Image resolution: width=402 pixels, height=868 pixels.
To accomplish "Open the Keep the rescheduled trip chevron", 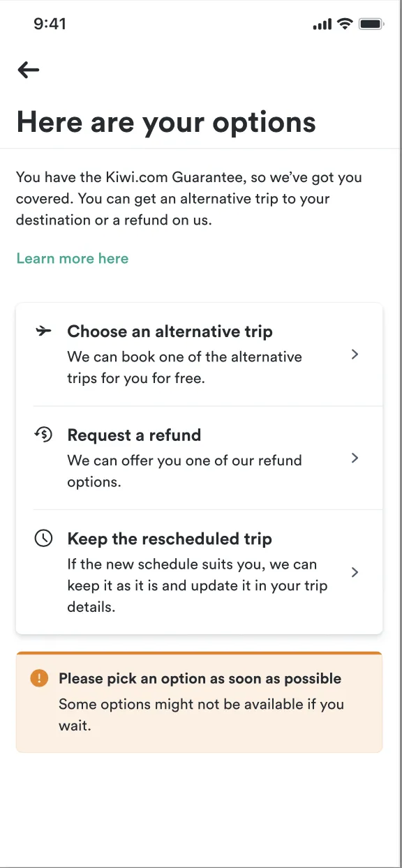I will (355, 572).
